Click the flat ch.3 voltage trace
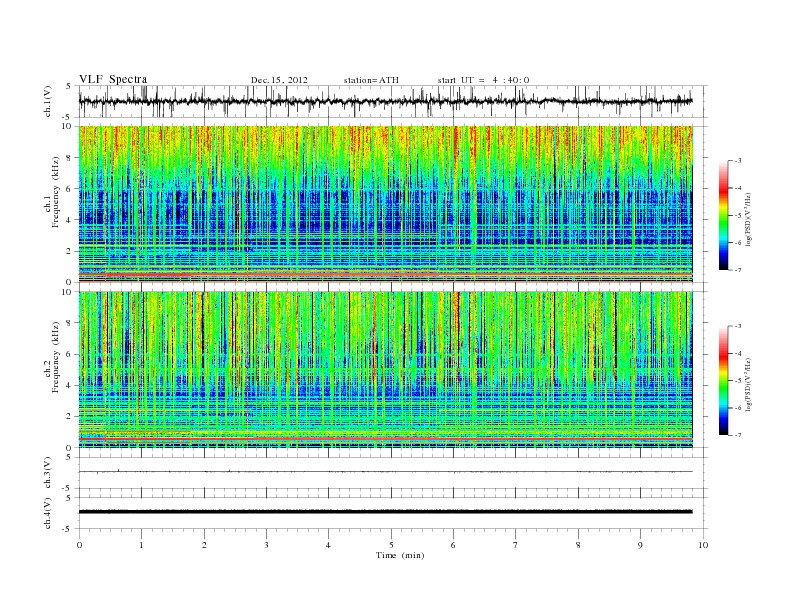This screenshot has width=792, height=612. pyautogui.click(x=385, y=472)
